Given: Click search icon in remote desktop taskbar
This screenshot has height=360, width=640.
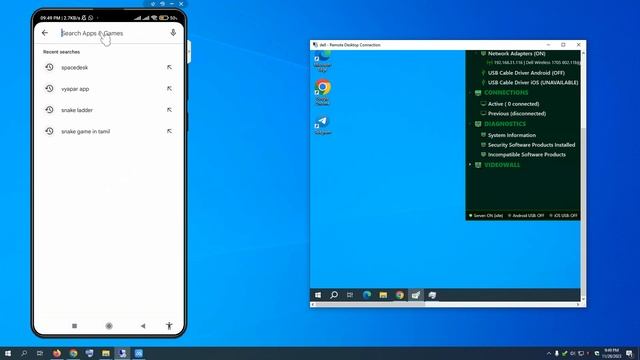Looking at the screenshot, I should point(334,295).
